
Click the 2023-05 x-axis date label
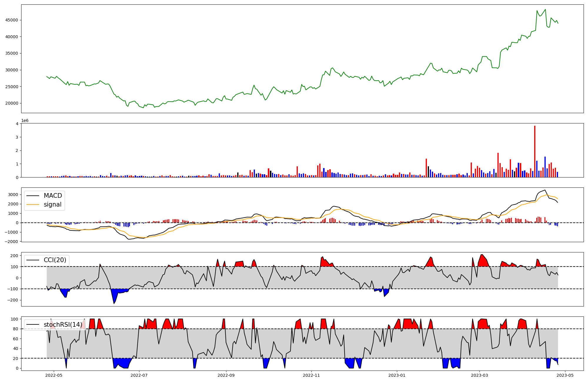point(565,375)
